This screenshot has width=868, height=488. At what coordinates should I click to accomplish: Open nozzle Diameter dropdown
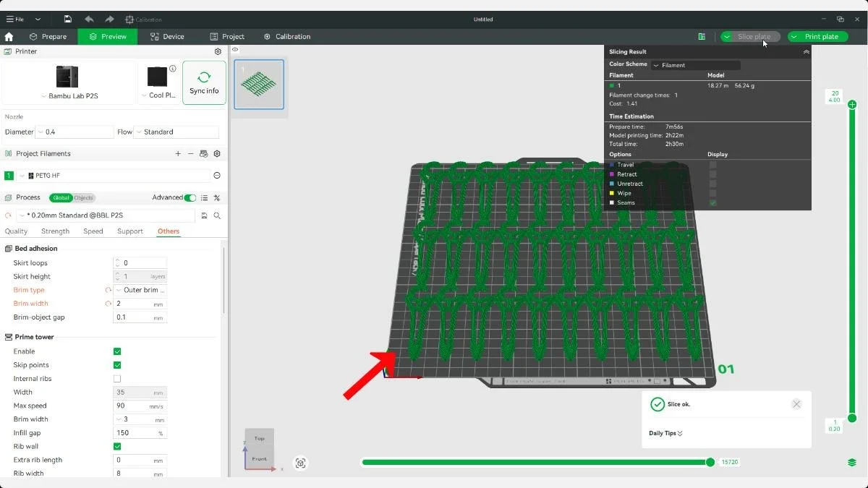[x=76, y=132]
